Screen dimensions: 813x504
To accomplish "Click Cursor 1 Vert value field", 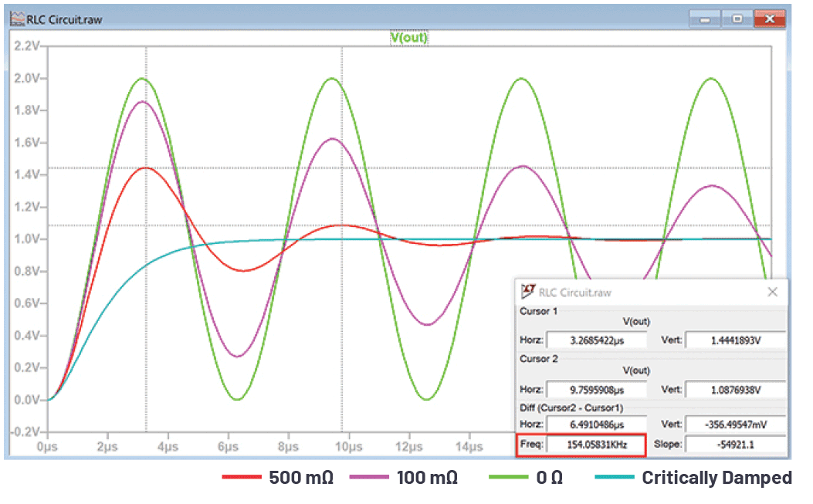I will pyautogui.click(x=736, y=340).
